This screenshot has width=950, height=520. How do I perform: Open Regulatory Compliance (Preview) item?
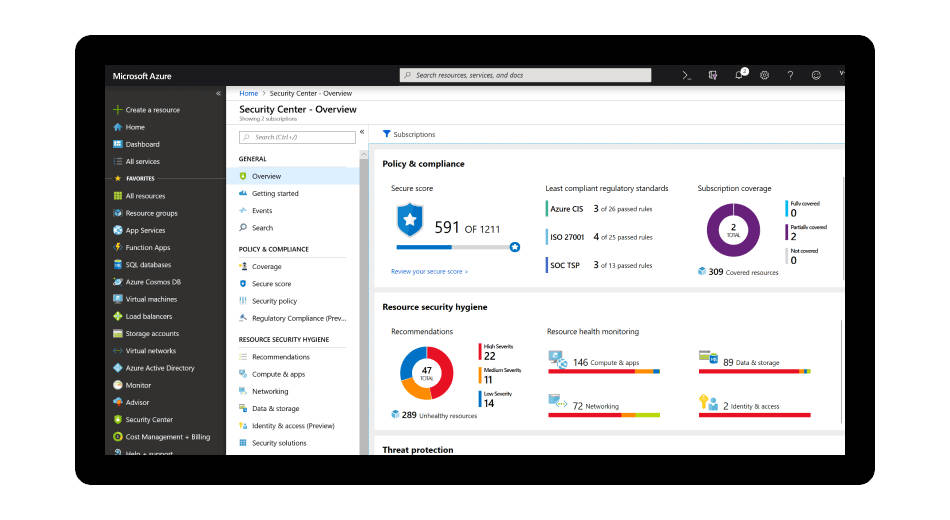tap(293, 318)
